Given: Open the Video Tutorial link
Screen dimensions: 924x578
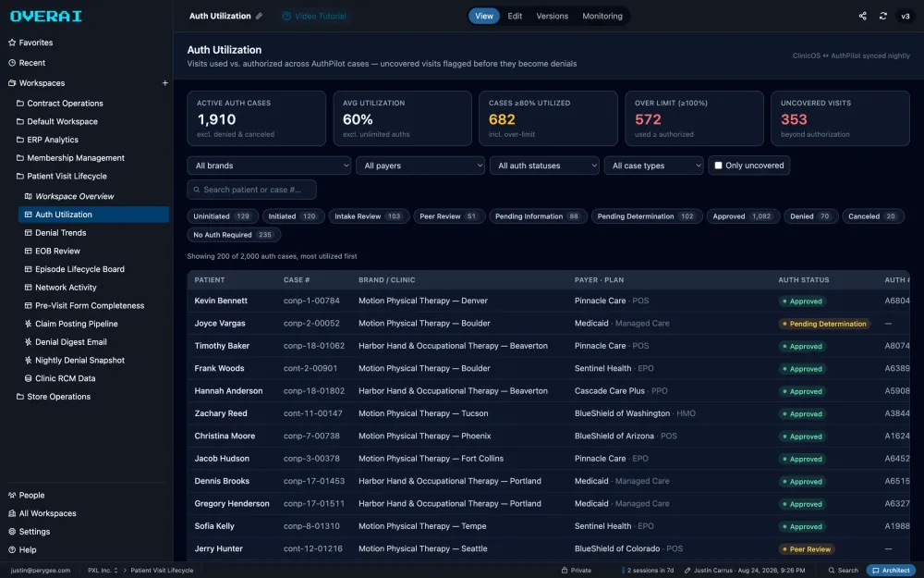Looking at the screenshot, I should pyautogui.click(x=314, y=16).
